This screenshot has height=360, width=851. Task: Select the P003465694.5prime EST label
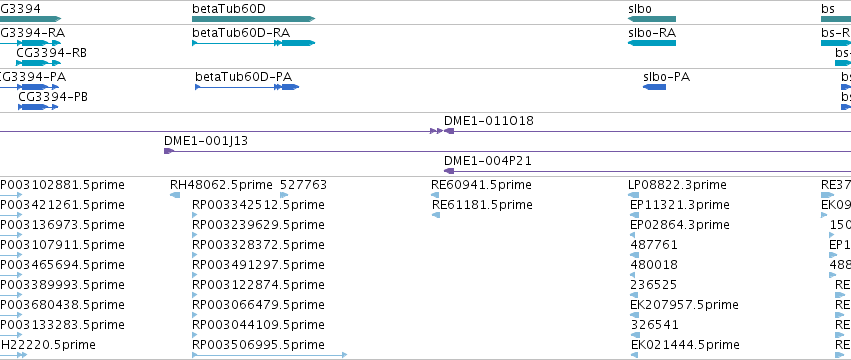(62, 266)
